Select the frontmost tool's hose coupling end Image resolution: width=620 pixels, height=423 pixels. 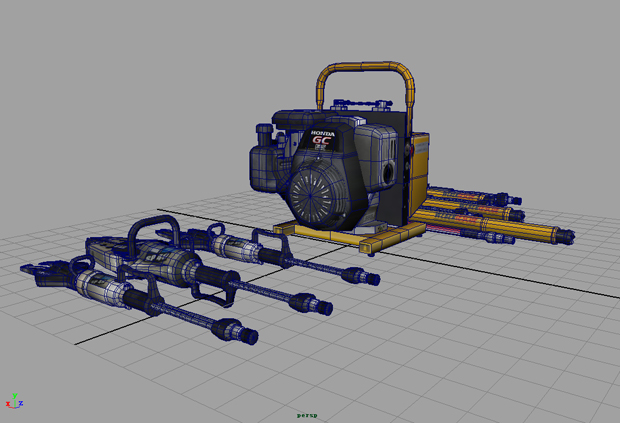click(x=235, y=332)
